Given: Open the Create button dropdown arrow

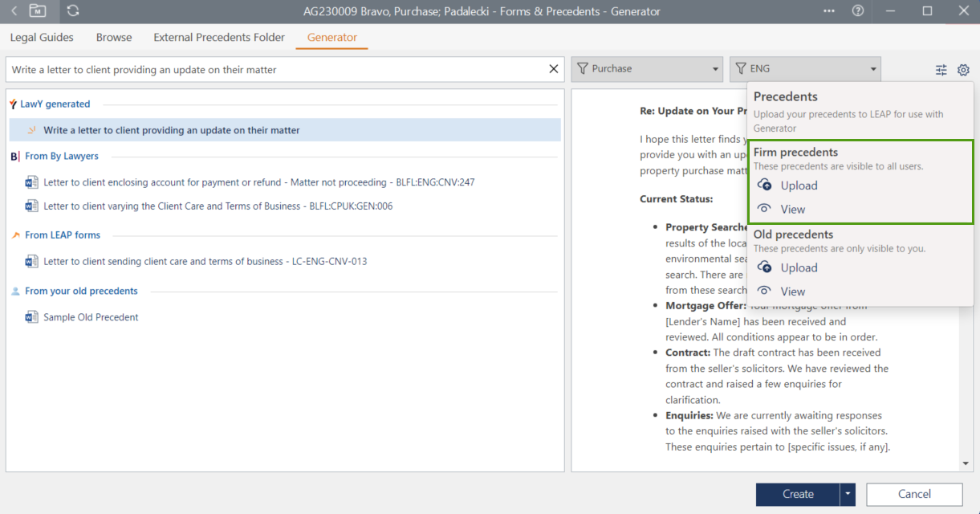Looking at the screenshot, I should 848,494.
